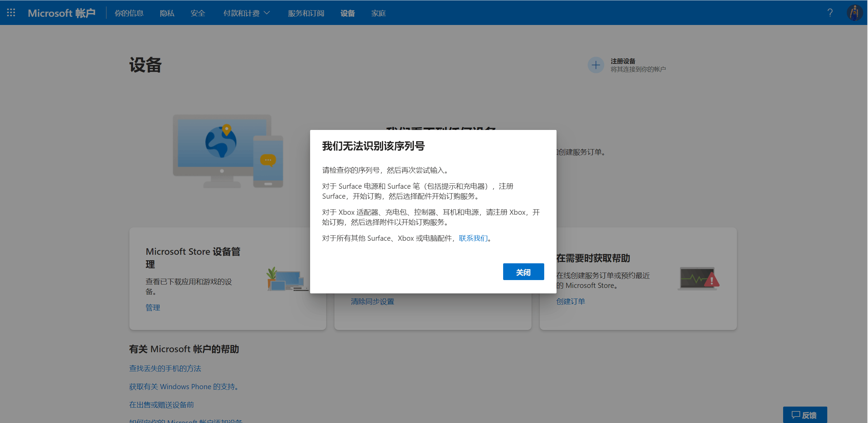Click the laptop warning illustration
This screenshot has height=423, width=868.
[698, 279]
